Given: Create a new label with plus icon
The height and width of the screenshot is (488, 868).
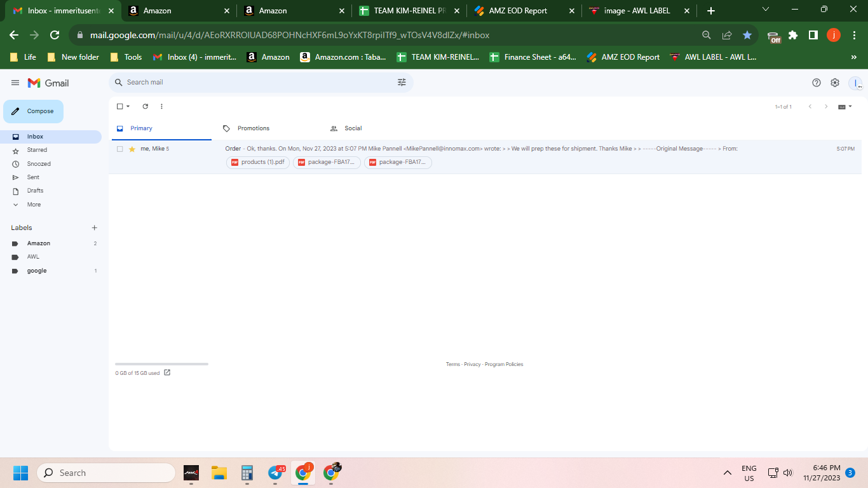Looking at the screenshot, I should pos(95,227).
